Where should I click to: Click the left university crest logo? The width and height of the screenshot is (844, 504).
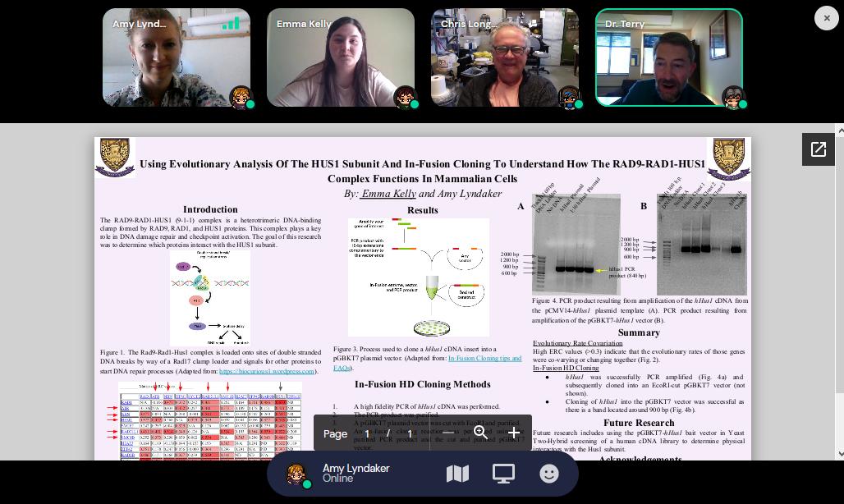point(115,157)
